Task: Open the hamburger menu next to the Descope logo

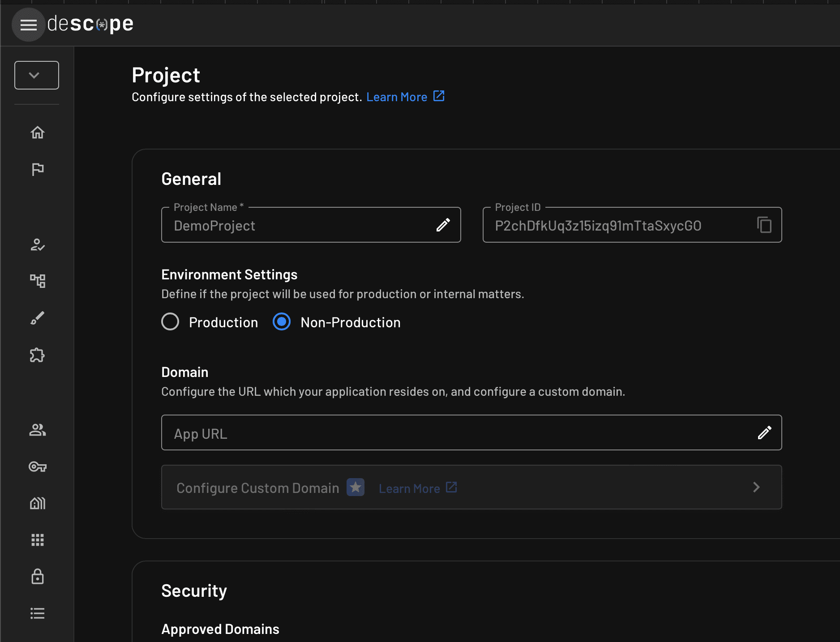Action: pos(28,25)
